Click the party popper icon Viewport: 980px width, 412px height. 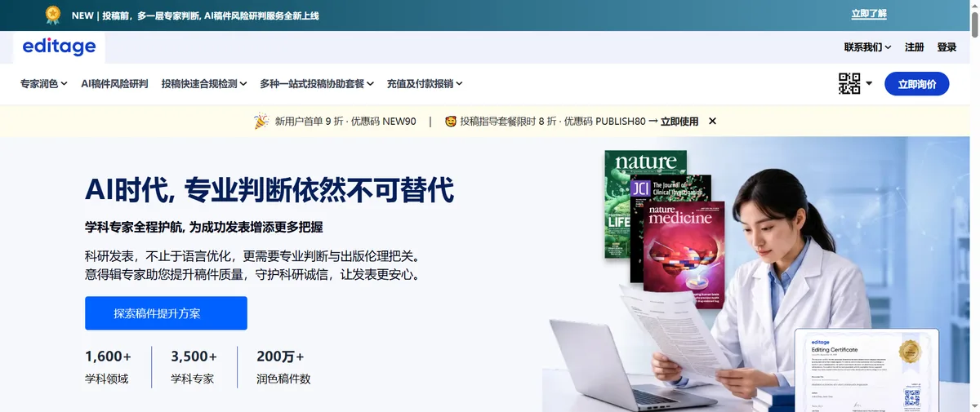coord(261,121)
